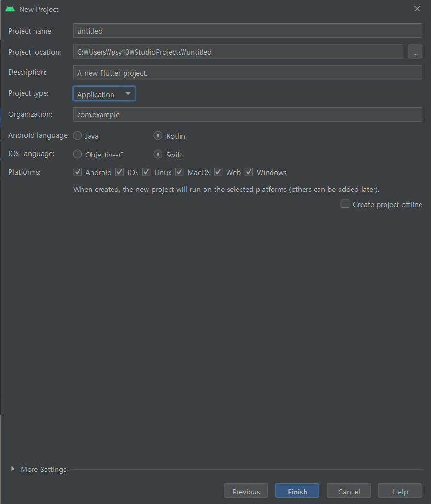Click the 'New Project' title text
The image size is (431, 504).
click(x=39, y=9)
